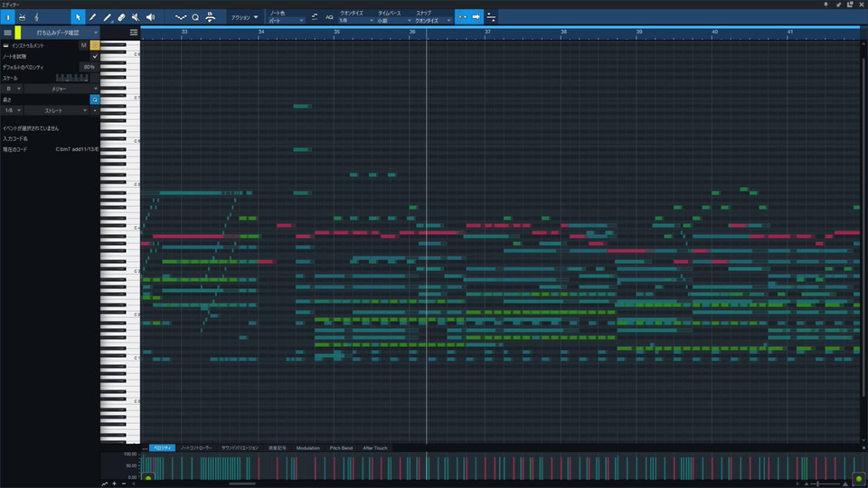The image size is (868, 488).
Task: Toggle the Solo S button
Action: [x=95, y=45]
